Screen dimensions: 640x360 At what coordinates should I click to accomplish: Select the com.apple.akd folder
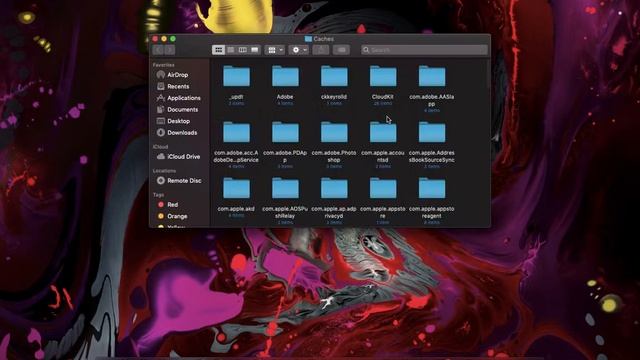coord(236,189)
